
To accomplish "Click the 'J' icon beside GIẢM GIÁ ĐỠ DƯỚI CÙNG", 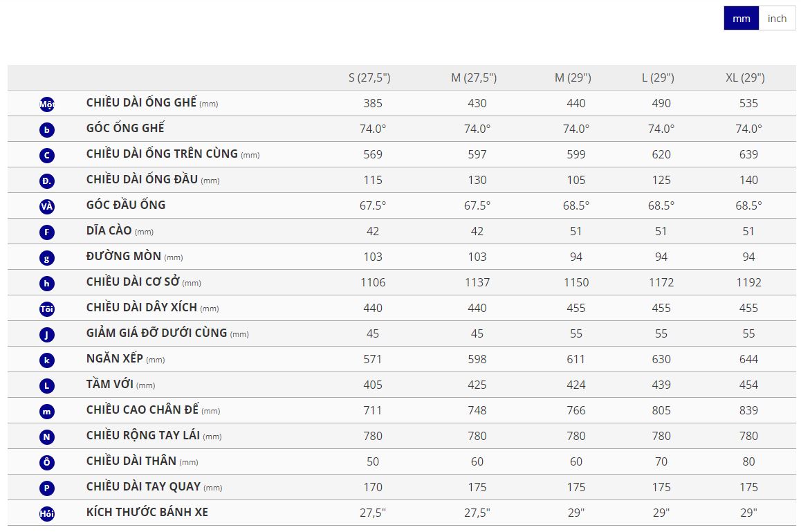I will coord(47,335).
